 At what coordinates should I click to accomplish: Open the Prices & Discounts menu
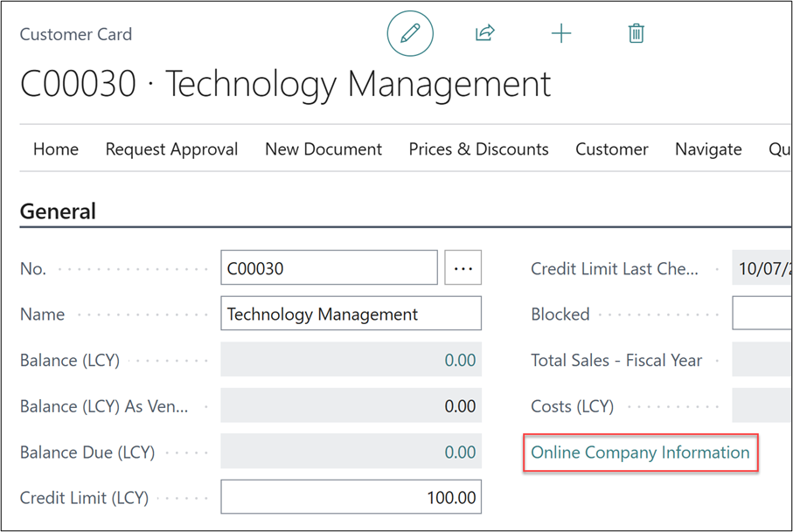[x=478, y=149]
